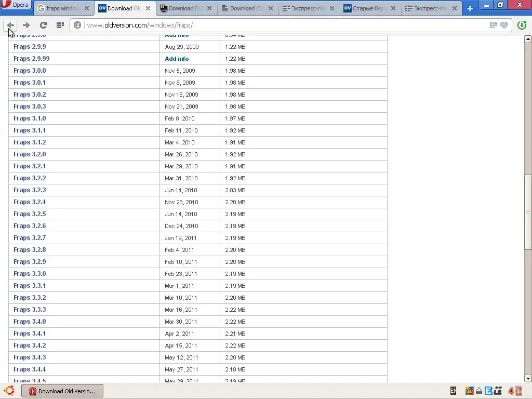This screenshot has width=532, height=399.
Task: Open the Fraps 3.3.0 link
Action: (30, 273)
